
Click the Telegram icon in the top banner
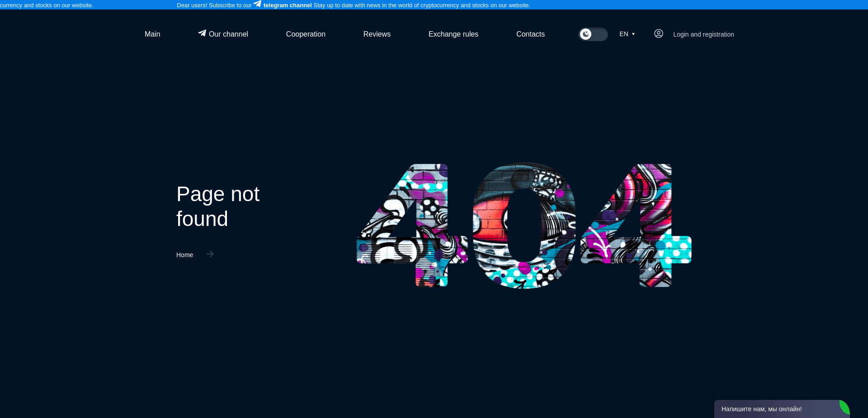pos(257,4)
